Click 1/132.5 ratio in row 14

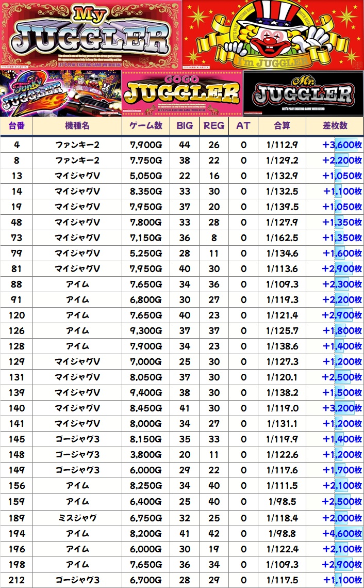[x=283, y=191]
